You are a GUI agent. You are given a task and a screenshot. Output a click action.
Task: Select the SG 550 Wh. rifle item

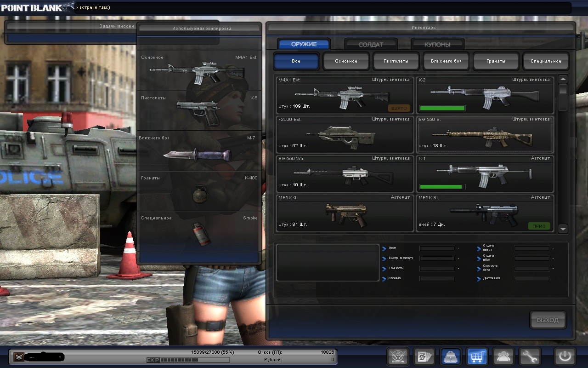[345, 173]
